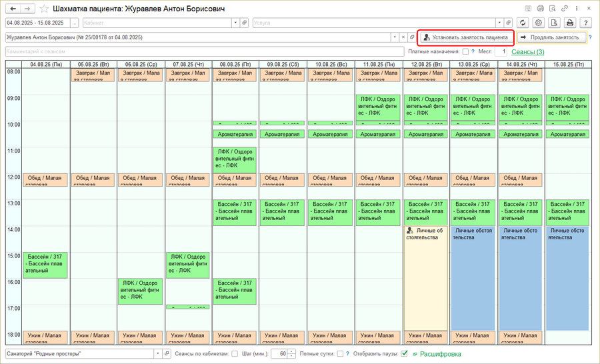This screenshot has height=364, width=600.
Task: Select ЛФК session on 11.08.25 at 09:00
Action: tap(378, 107)
